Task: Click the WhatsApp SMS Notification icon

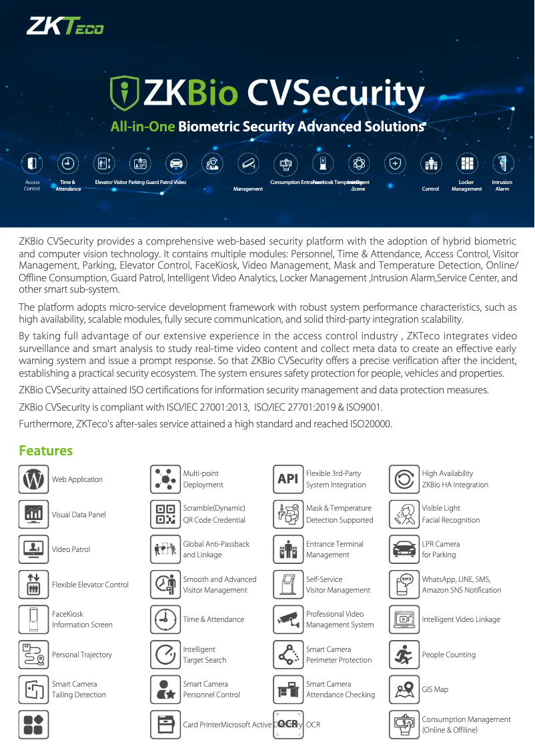Action: [404, 584]
